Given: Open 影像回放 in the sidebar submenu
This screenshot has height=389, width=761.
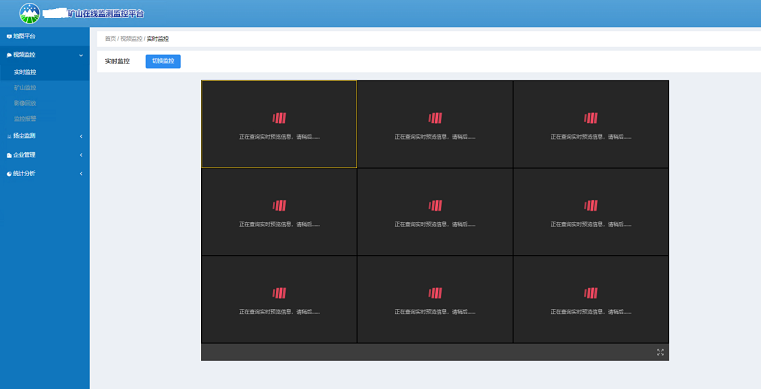Looking at the screenshot, I should click(25, 103).
